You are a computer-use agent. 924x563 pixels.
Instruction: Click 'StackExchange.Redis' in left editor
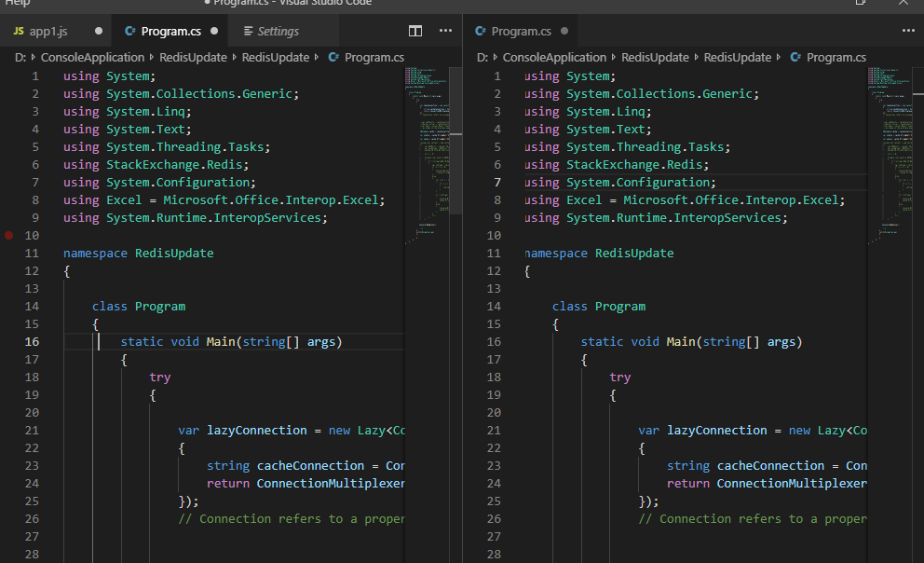tap(174, 164)
